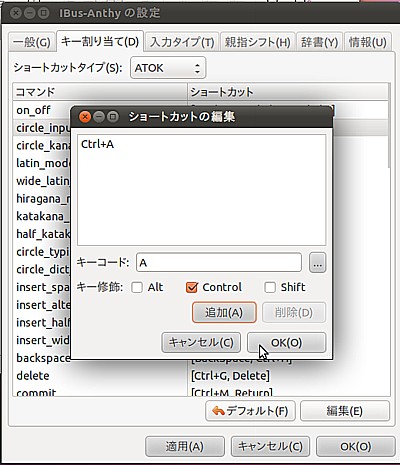Open the ATOK shortcut type dropdown
This screenshot has width=400, height=465.
pyautogui.click(x=168, y=68)
